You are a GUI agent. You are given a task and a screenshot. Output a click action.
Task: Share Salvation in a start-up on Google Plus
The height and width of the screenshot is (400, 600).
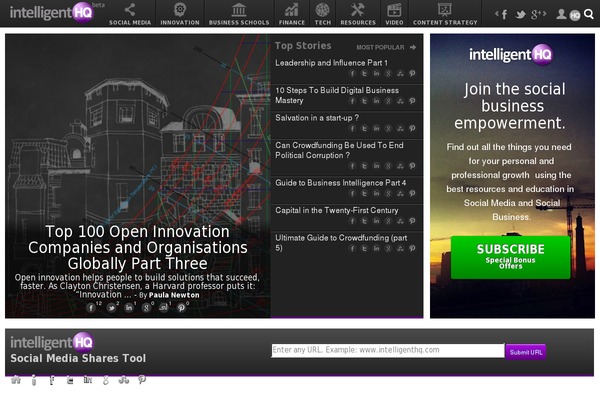tap(388, 129)
